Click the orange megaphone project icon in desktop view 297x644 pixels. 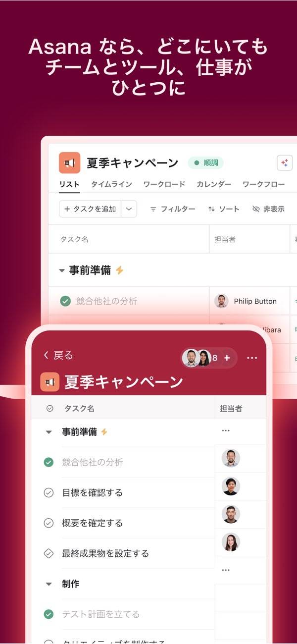coord(69,162)
